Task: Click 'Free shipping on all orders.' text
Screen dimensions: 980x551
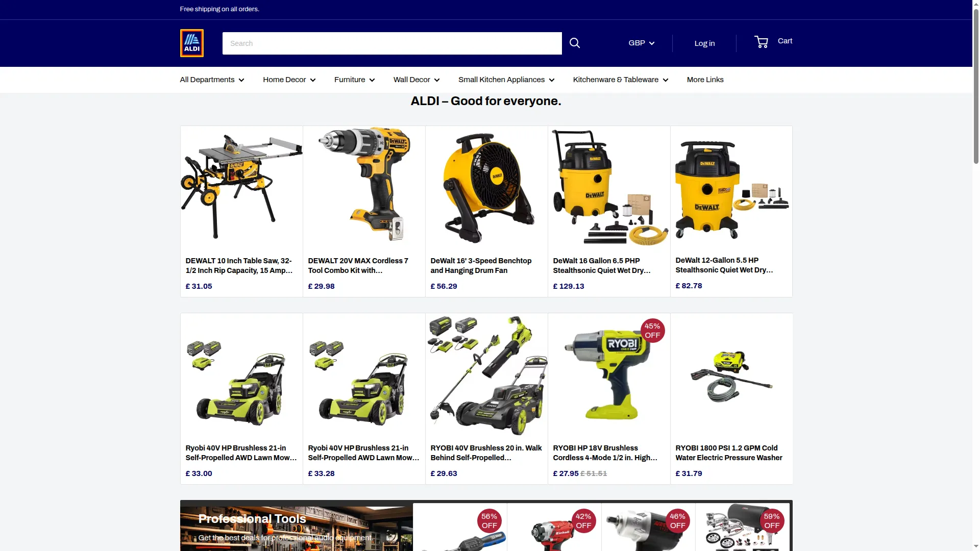Action: 219,9
